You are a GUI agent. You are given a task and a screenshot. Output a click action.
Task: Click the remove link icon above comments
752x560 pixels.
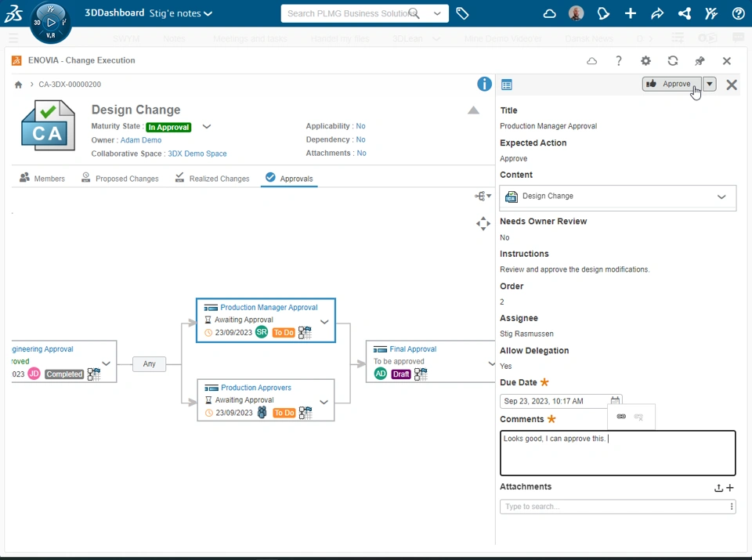click(638, 417)
